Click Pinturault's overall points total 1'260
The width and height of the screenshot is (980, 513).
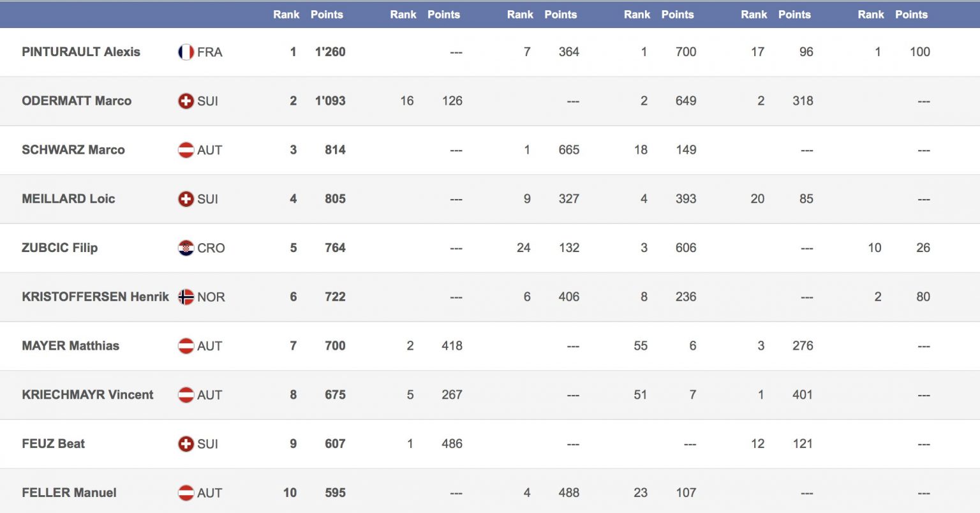point(330,52)
